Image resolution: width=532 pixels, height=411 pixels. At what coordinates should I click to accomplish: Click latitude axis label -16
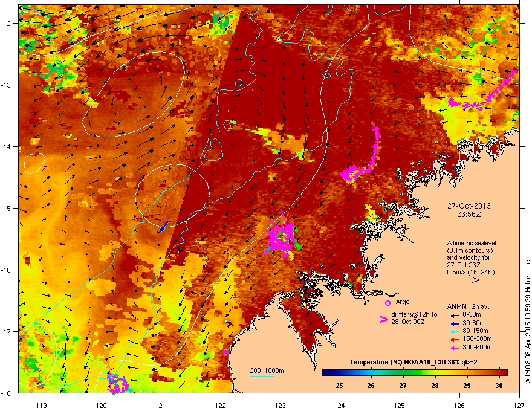coord(6,270)
